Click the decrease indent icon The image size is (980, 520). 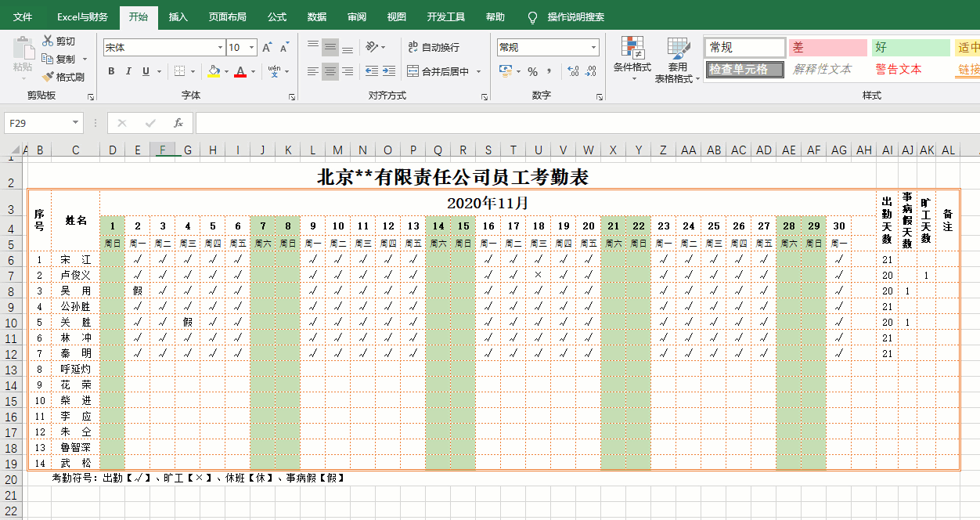coord(371,71)
